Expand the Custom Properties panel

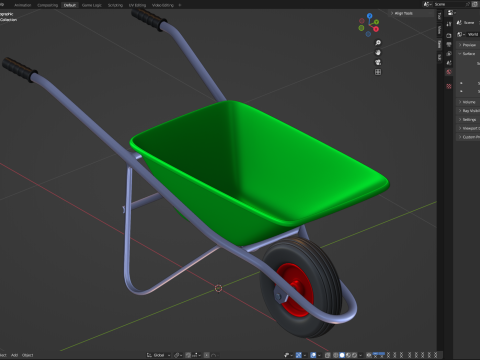pos(468,137)
